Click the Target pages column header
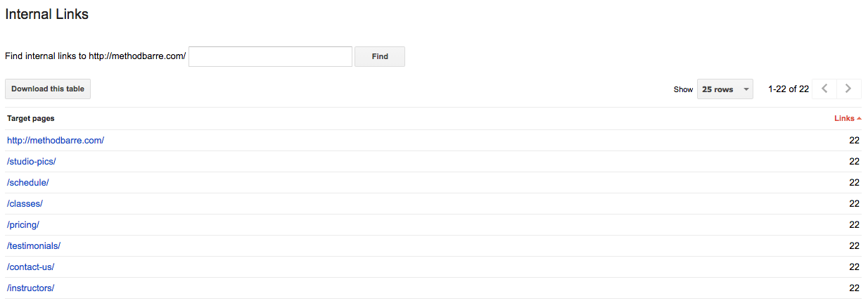 [31, 119]
